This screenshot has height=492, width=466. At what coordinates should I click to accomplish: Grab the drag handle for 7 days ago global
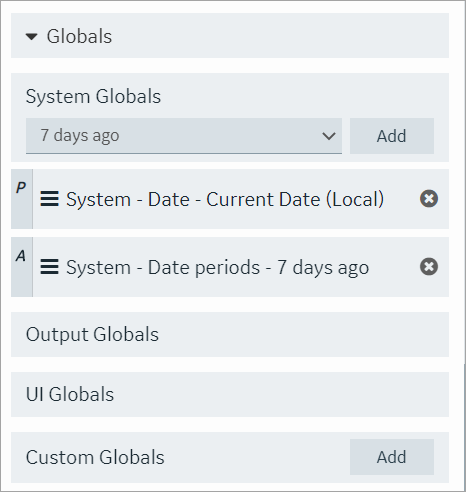coord(49,267)
